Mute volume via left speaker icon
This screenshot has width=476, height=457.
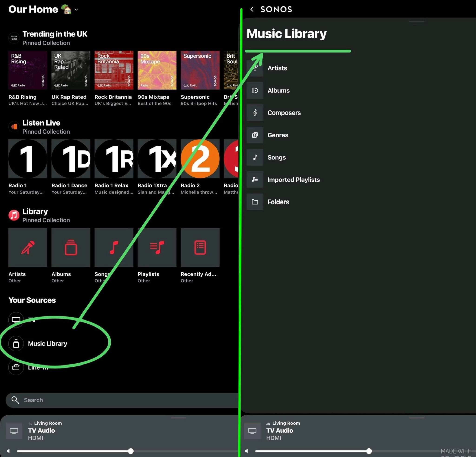pos(8,451)
